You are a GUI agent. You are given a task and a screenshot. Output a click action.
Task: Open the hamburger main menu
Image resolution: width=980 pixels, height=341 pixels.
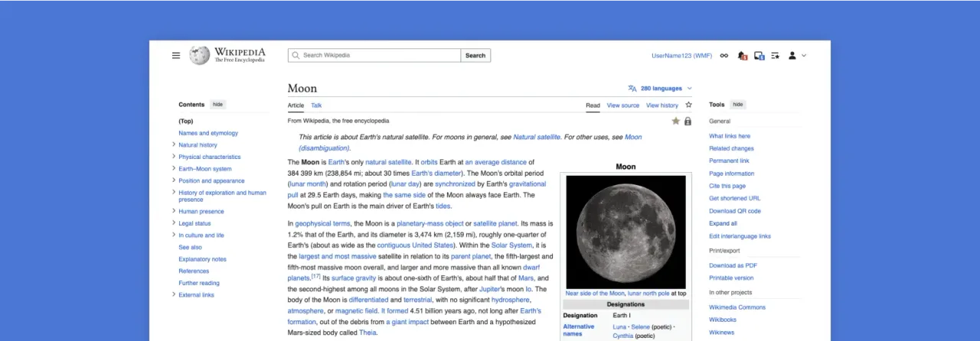coord(176,55)
